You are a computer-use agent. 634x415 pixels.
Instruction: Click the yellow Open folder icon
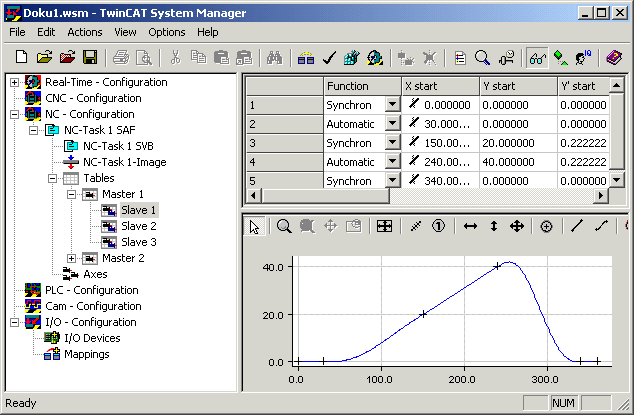[x=44, y=57]
